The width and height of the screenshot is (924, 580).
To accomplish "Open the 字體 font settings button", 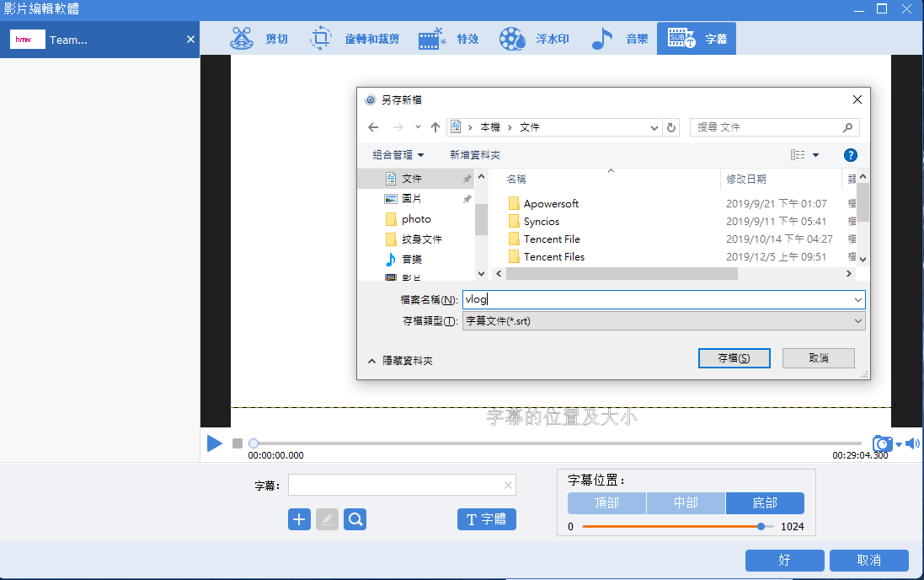I will [x=487, y=519].
